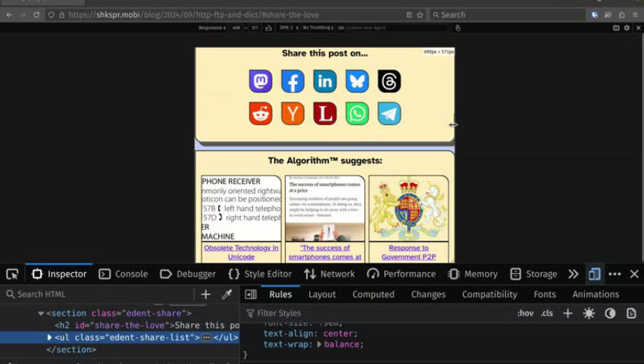Open the Firefox hamburger menu

coord(636,15)
